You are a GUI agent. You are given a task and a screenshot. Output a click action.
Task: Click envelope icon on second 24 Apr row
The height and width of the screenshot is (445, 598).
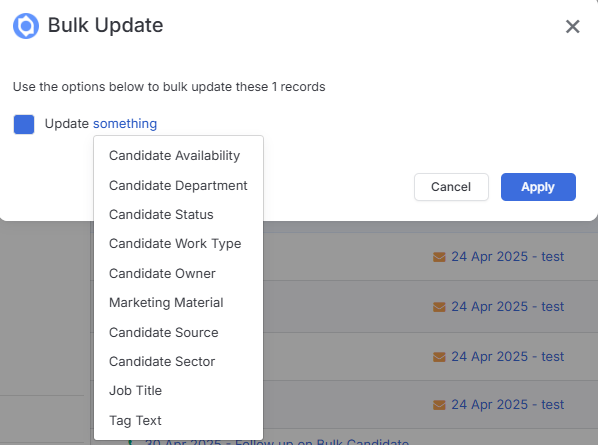pyautogui.click(x=439, y=307)
